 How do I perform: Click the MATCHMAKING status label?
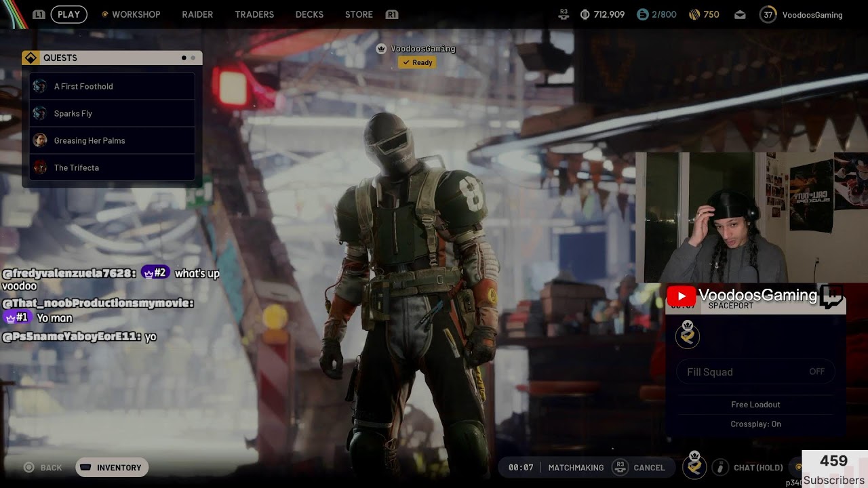(x=576, y=468)
